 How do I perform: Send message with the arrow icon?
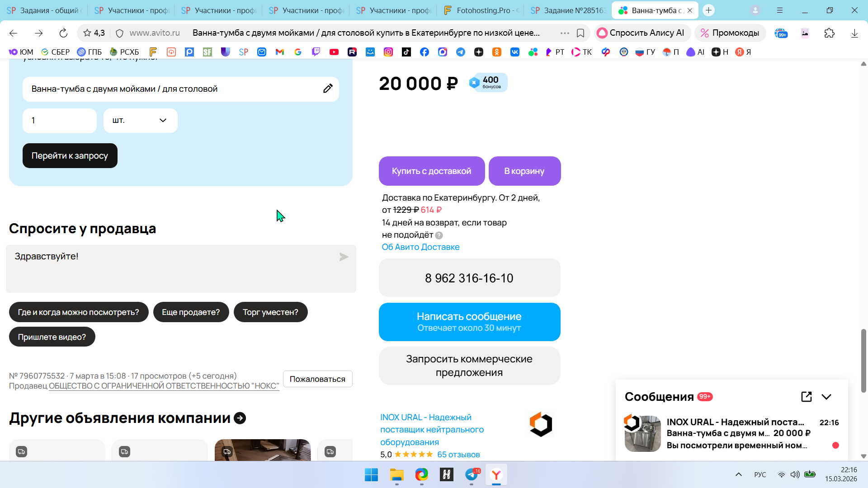pos(344,257)
